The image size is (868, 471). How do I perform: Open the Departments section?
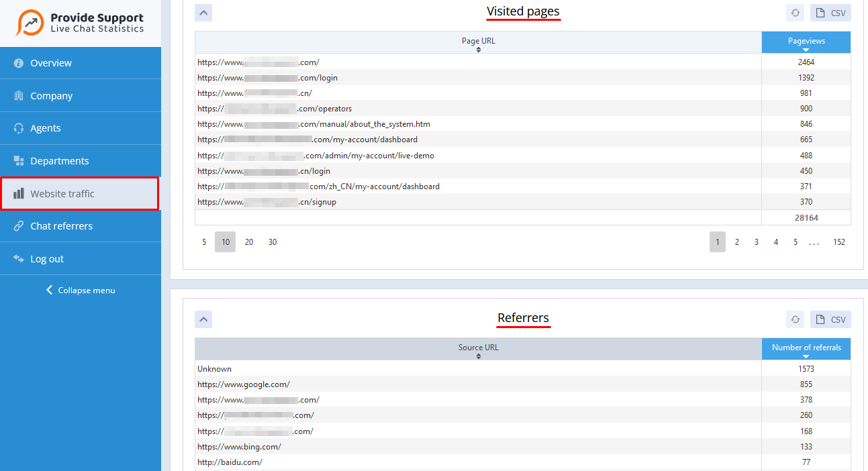point(59,160)
